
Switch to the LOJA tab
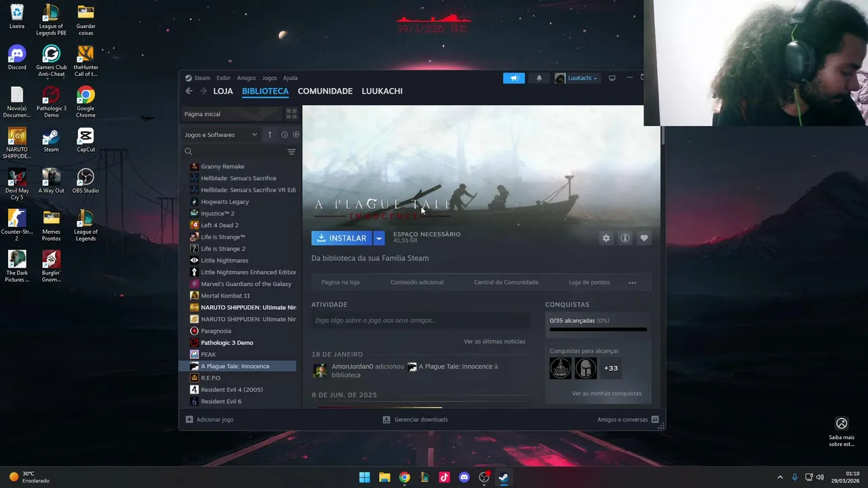[x=223, y=91]
